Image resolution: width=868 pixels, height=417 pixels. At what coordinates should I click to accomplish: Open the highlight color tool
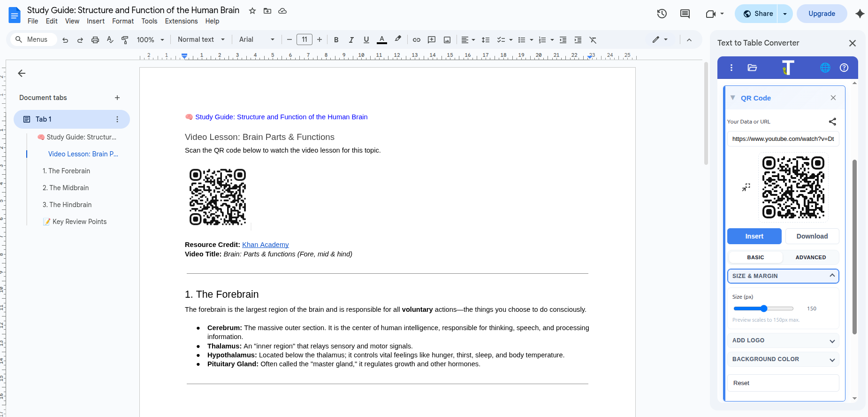pyautogui.click(x=398, y=39)
